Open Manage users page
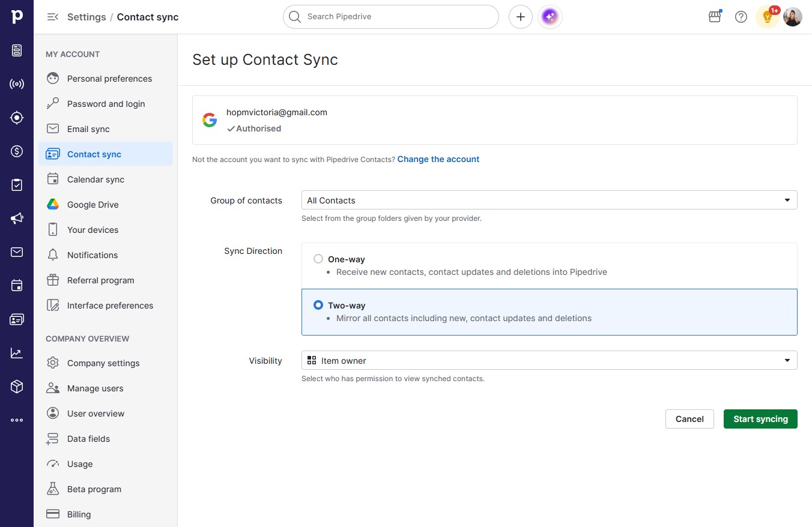 [x=106, y=388]
